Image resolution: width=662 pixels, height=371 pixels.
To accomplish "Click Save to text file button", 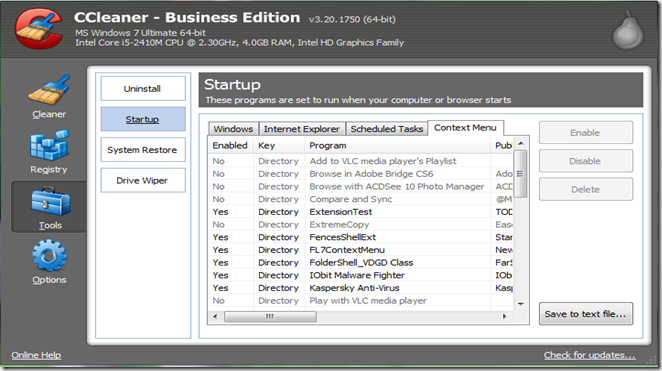I will 586,314.
